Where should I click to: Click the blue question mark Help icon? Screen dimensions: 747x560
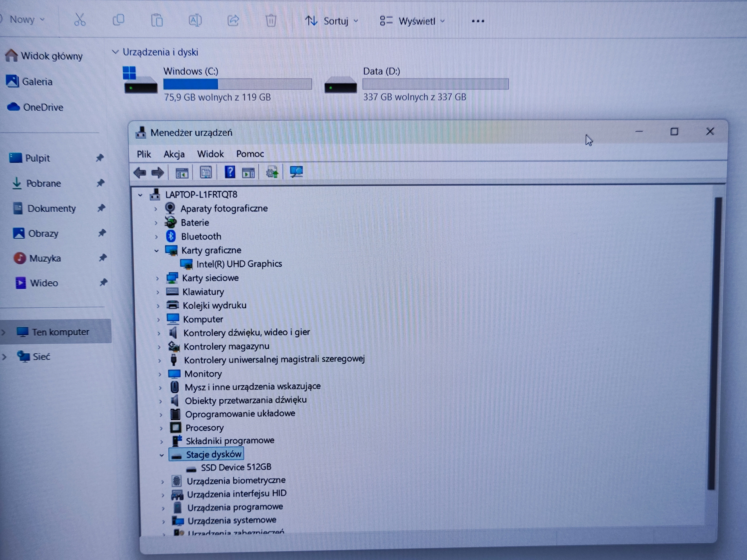click(230, 172)
